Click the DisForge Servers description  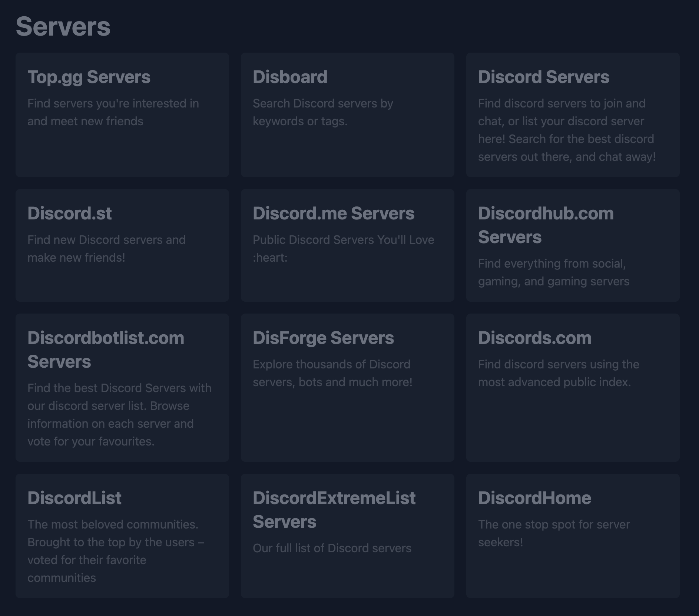coord(332,373)
